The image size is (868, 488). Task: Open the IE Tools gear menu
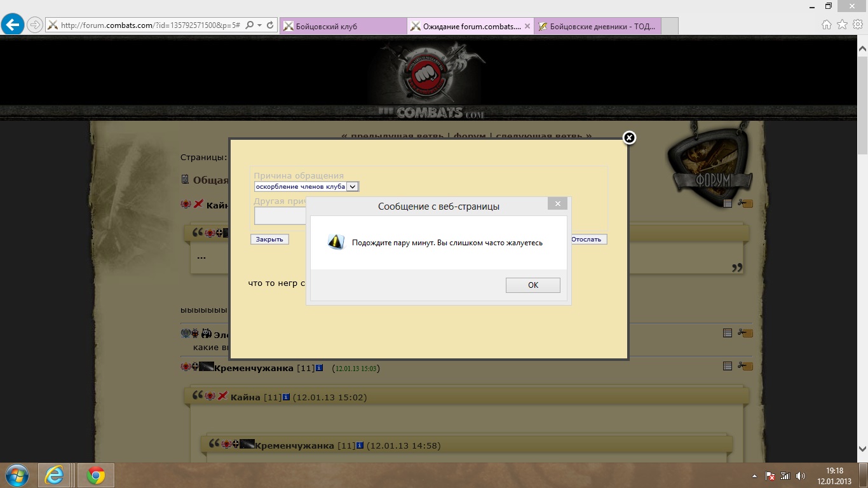click(x=857, y=25)
